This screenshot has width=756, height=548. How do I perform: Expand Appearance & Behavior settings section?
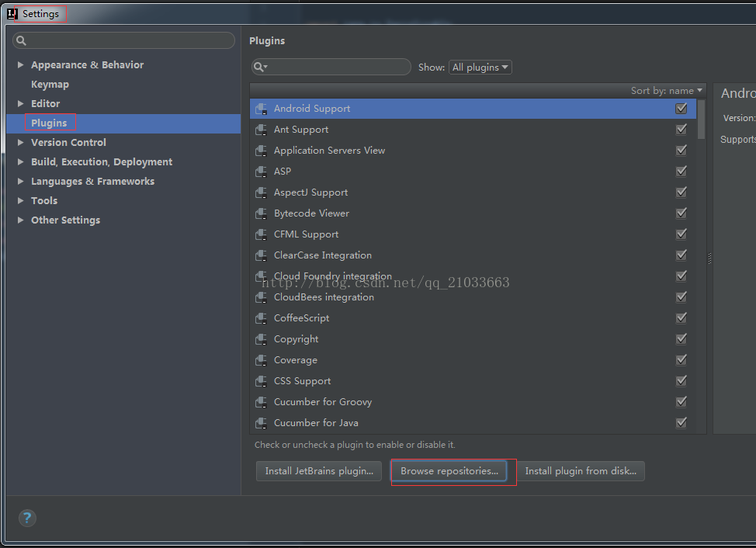pos(20,64)
